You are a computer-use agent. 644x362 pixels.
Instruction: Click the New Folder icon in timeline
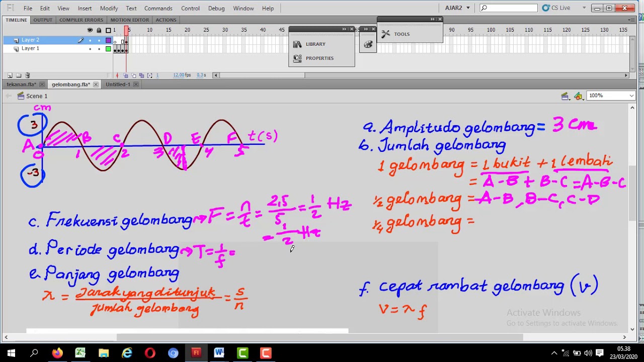[19, 75]
